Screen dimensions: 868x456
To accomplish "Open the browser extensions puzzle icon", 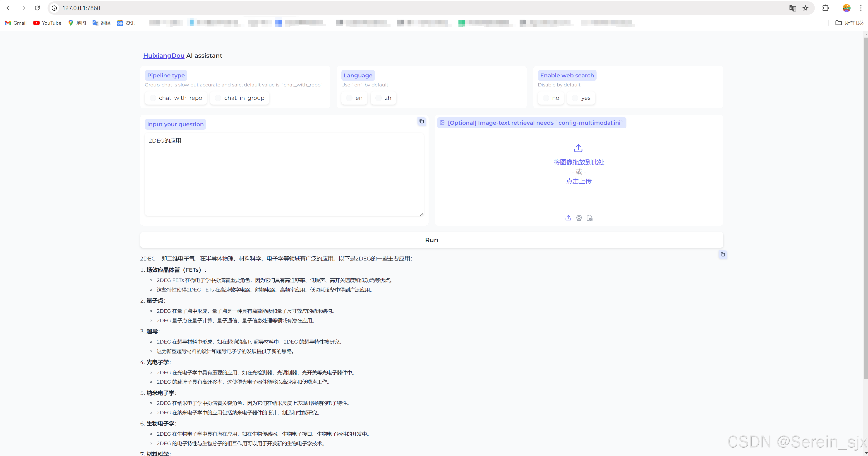I will pos(825,8).
